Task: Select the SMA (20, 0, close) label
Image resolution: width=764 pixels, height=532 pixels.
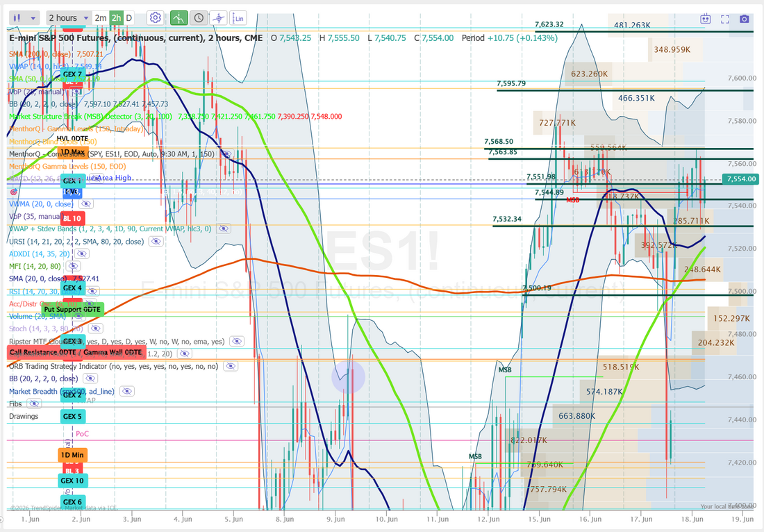Action: pyautogui.click(x=38, y=279)
